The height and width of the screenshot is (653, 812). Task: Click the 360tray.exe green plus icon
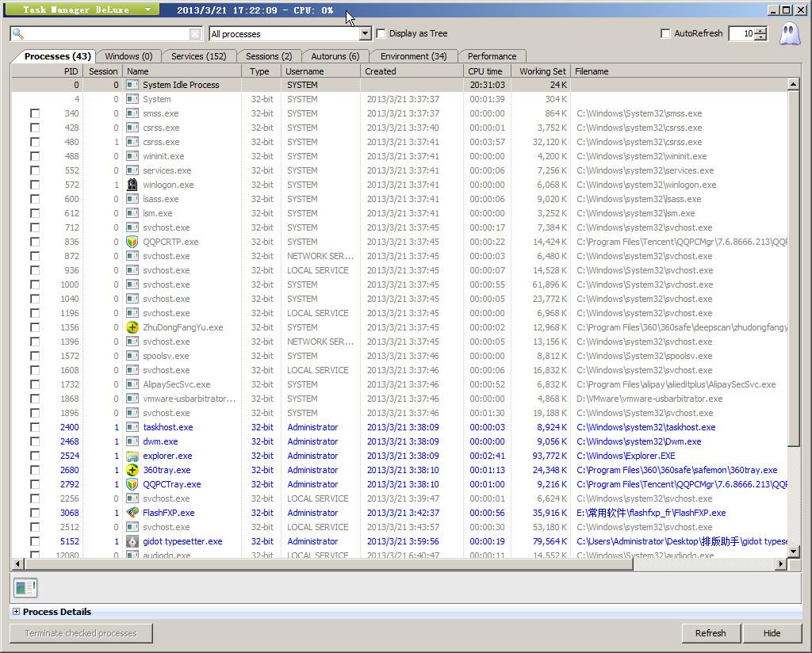pos(132,470)
